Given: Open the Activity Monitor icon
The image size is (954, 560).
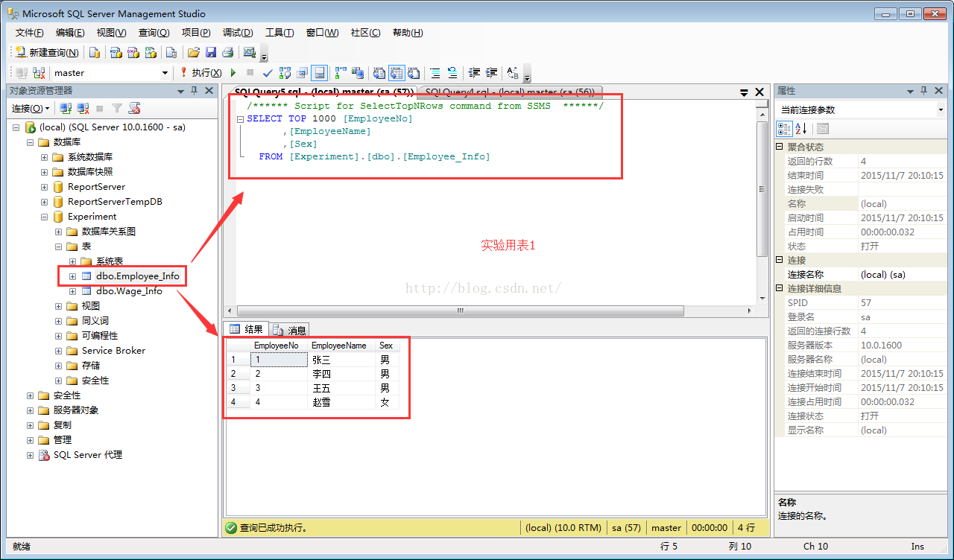Looking at the screenshot, I should pos(250,52).
